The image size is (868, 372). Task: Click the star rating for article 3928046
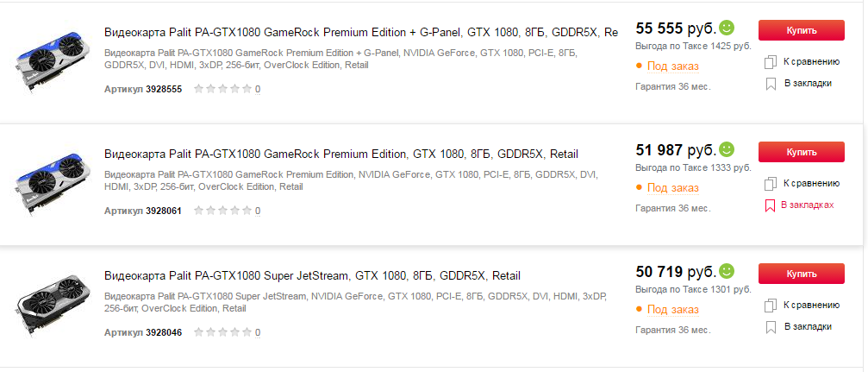coord(223,332)
